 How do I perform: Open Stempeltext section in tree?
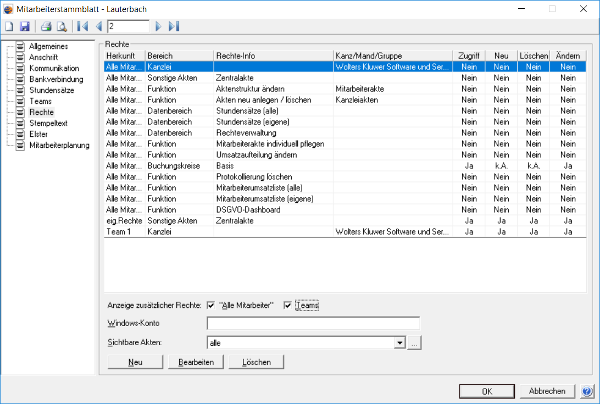48,123
